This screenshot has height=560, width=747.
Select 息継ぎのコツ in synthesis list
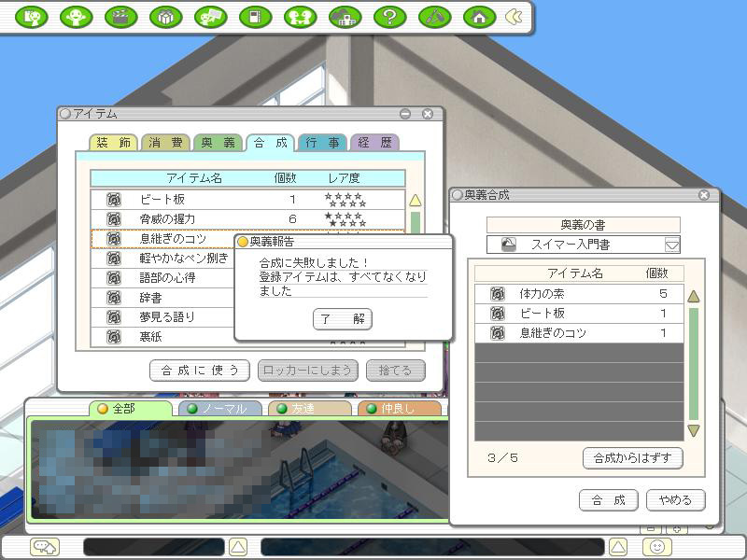[579, 333]
